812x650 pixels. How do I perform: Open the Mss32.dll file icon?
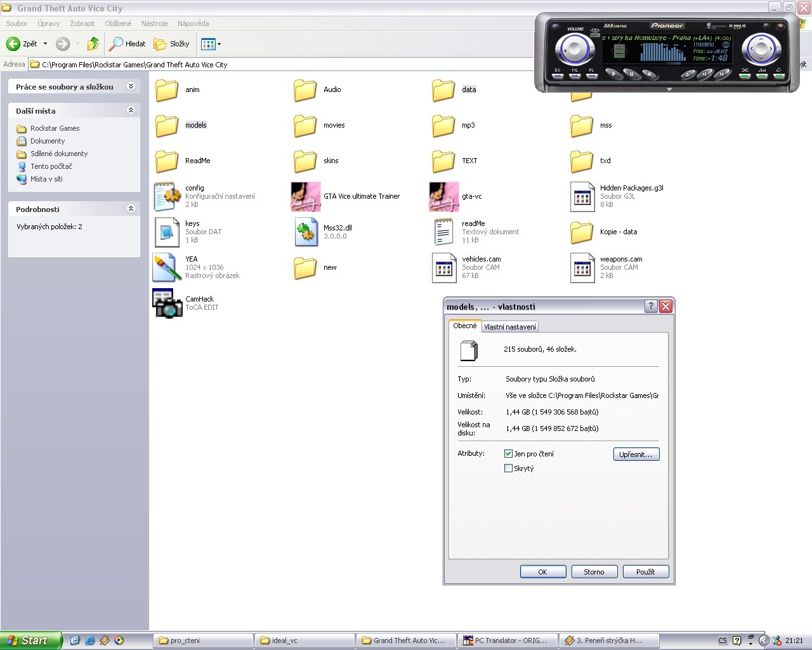click(305, 232)
